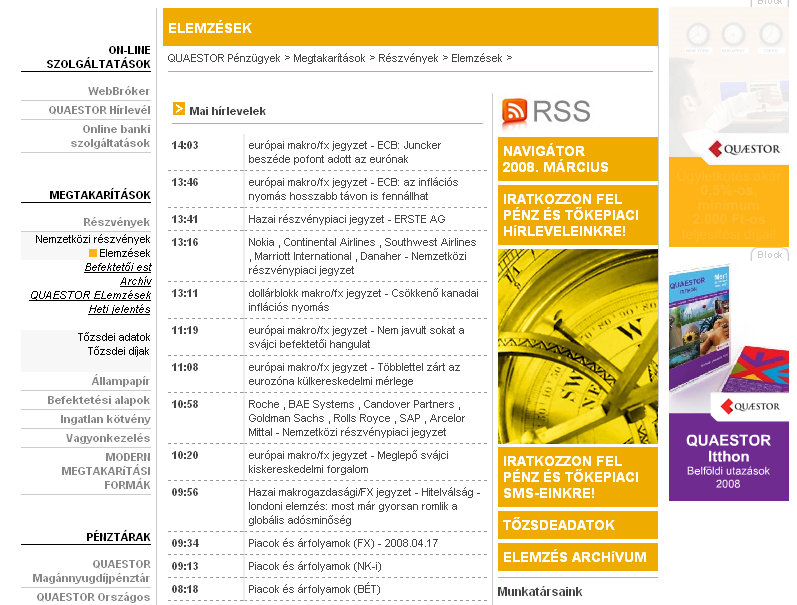Click the orange RSS feed icon

(x=514, y=111)
